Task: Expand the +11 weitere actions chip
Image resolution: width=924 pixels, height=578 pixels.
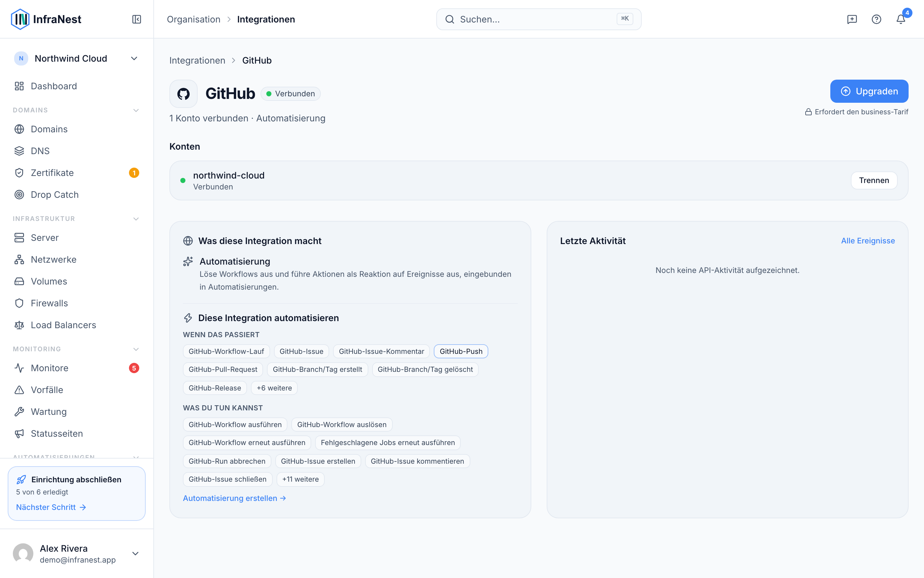Action: pos(301,479)
